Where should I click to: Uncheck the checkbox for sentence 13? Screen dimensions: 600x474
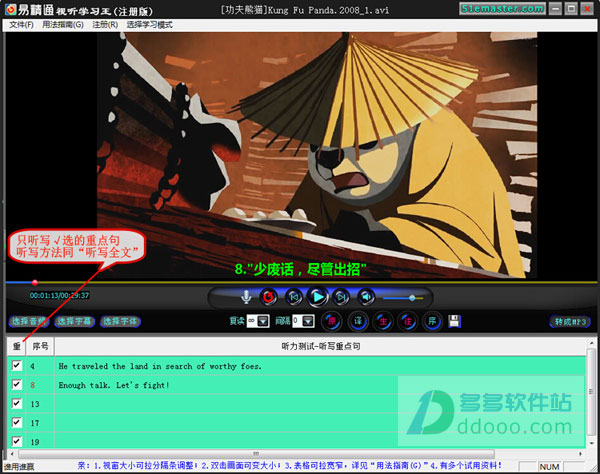[x=16, y=403]
